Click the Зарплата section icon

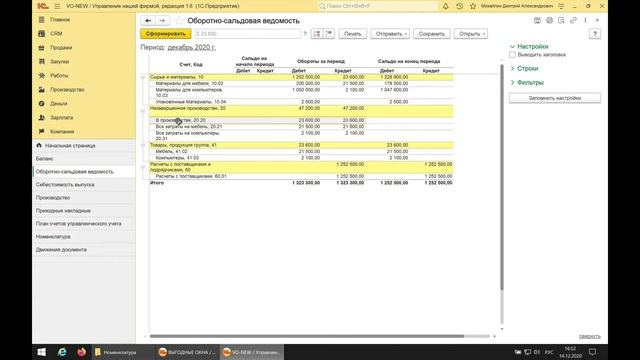(42, 118)
